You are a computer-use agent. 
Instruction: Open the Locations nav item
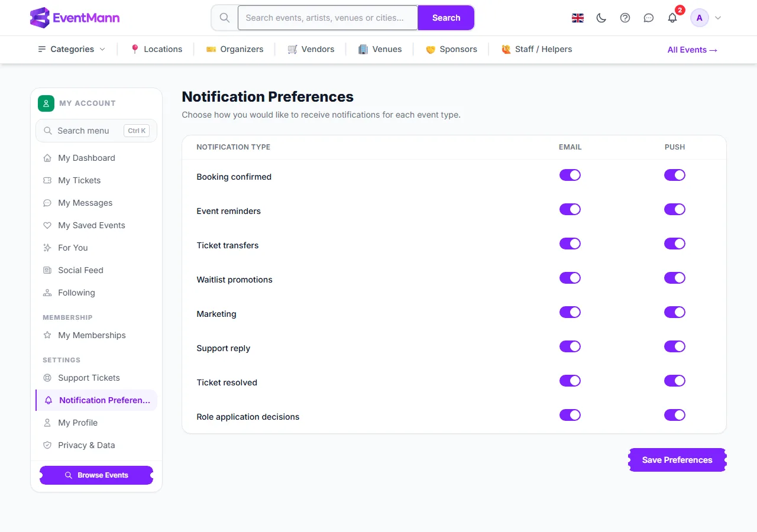point(156,49)
